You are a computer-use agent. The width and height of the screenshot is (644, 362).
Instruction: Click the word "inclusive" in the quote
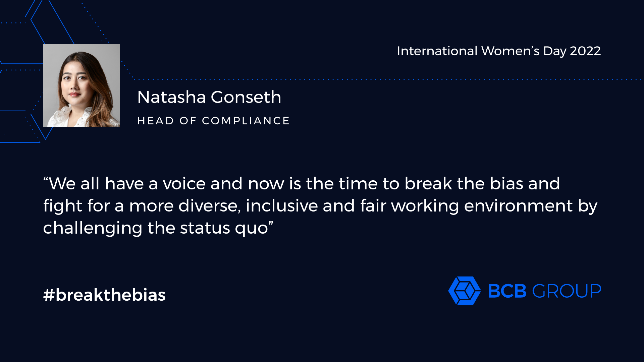point(282,206)
